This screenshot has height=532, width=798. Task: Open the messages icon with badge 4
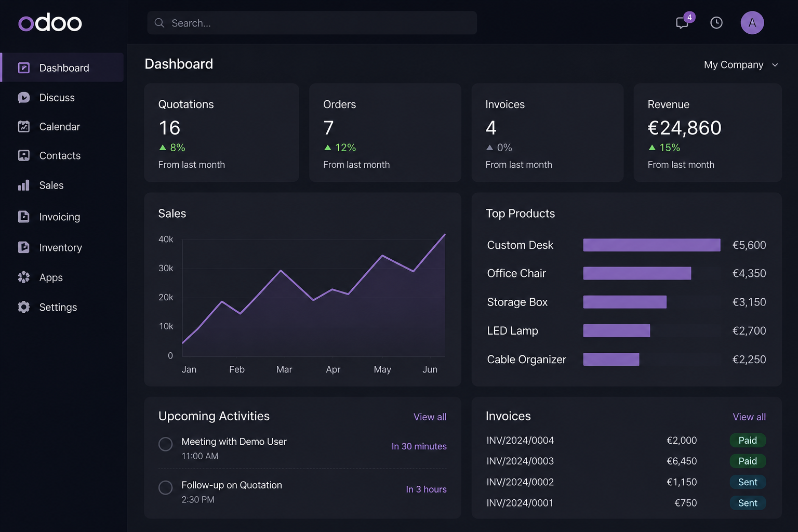pyautogui.click(x=682, y=23)
